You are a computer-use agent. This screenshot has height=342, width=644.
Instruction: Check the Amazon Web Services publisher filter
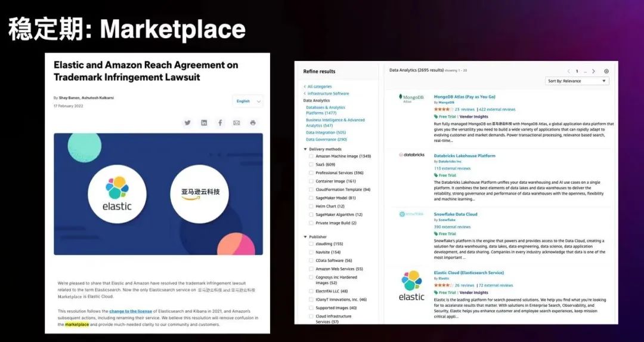311,269
